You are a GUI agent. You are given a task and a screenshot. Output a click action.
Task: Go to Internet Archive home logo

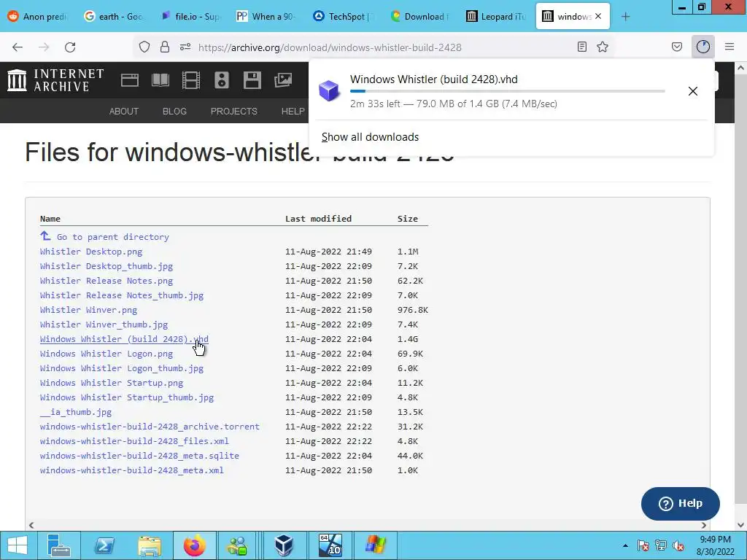tap(55, 80)
